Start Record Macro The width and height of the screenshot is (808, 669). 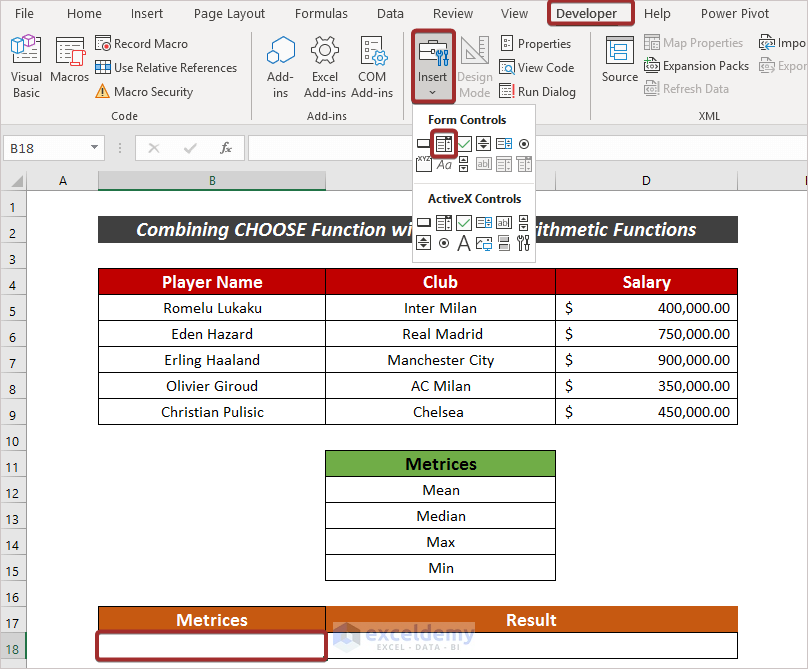tap(142, 44)
